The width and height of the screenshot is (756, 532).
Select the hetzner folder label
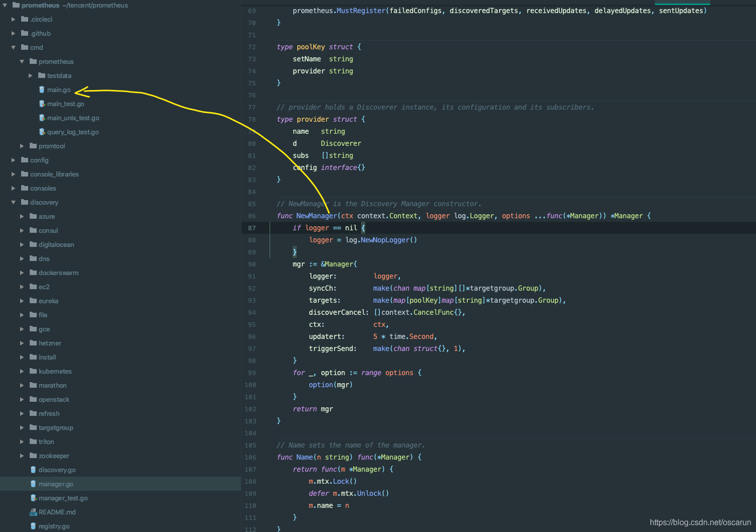tap(50, 343)
